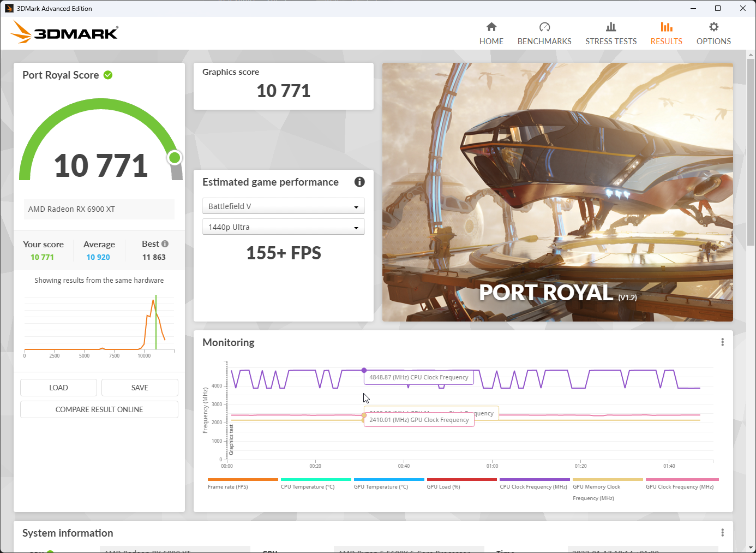Click the 155+ FPS estimate text
The image size is (756, 553).
[284, 253]
